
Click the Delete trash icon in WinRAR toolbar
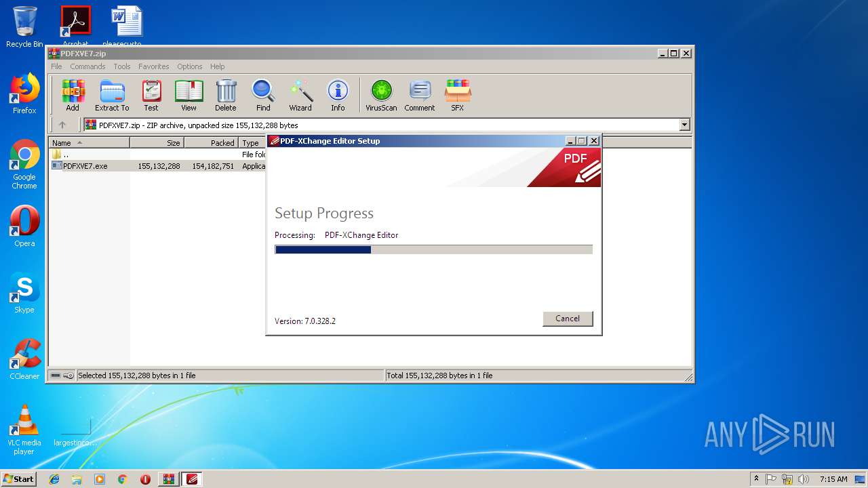pos(226,95)
